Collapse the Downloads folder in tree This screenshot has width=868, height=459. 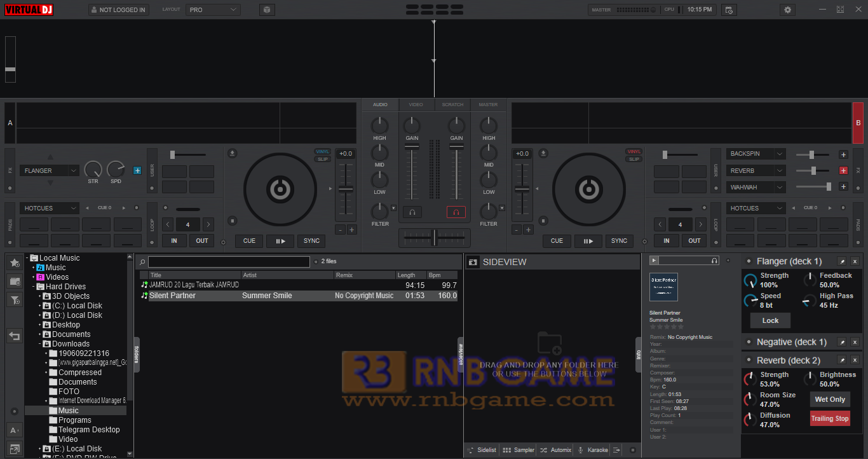(40, 344)
